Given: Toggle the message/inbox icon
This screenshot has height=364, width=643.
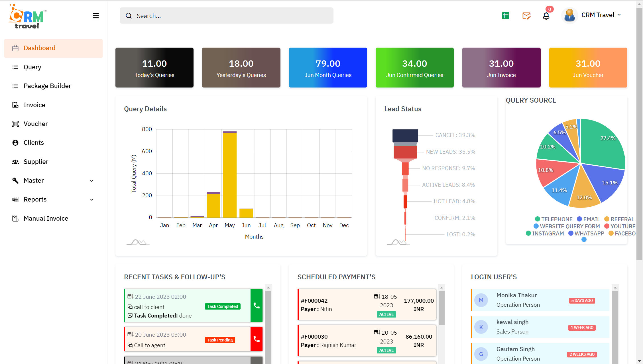Looking at the screenshot, I should click(x=526, y=15).
